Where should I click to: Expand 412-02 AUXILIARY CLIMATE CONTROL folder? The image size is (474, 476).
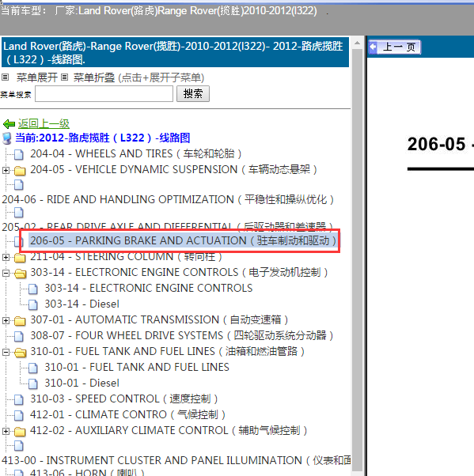point(6,432)
